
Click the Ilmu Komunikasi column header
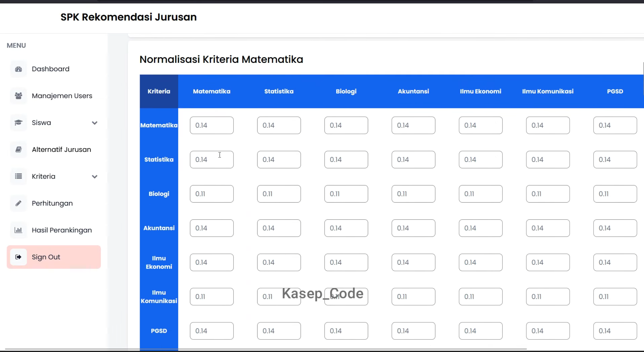[548, 91]
